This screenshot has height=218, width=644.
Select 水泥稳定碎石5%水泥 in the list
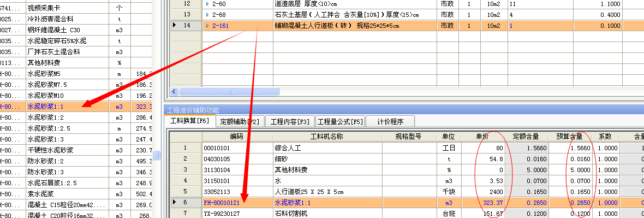click(x=57, y=41)
